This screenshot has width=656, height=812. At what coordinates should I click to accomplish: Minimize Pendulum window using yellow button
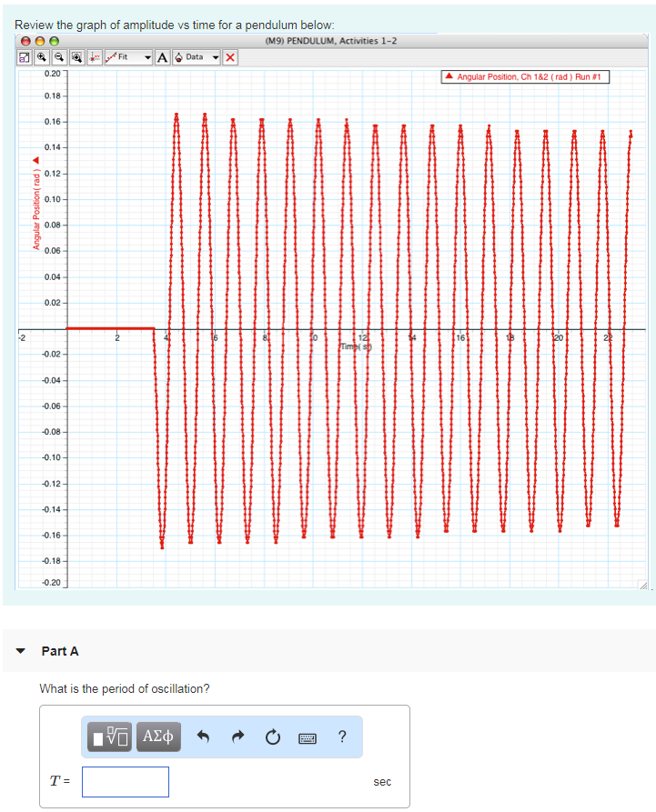coord(40,41)
